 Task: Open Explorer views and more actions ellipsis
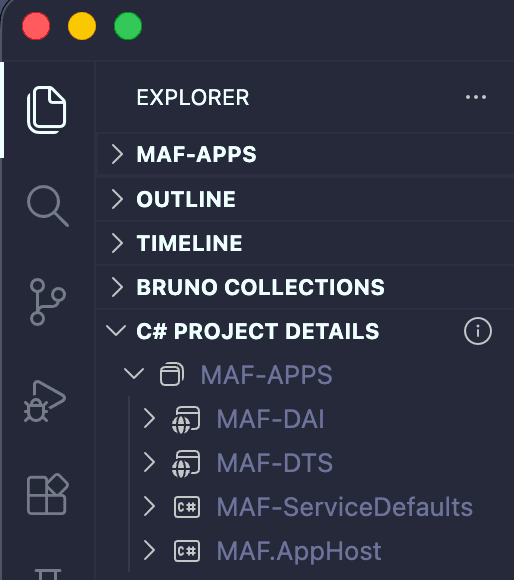pyautogui.click(x=476, y=97)
